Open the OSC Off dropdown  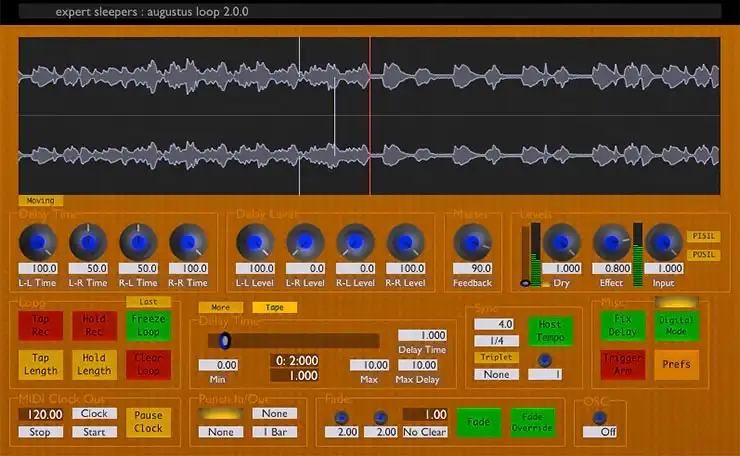tap(599, 432)
